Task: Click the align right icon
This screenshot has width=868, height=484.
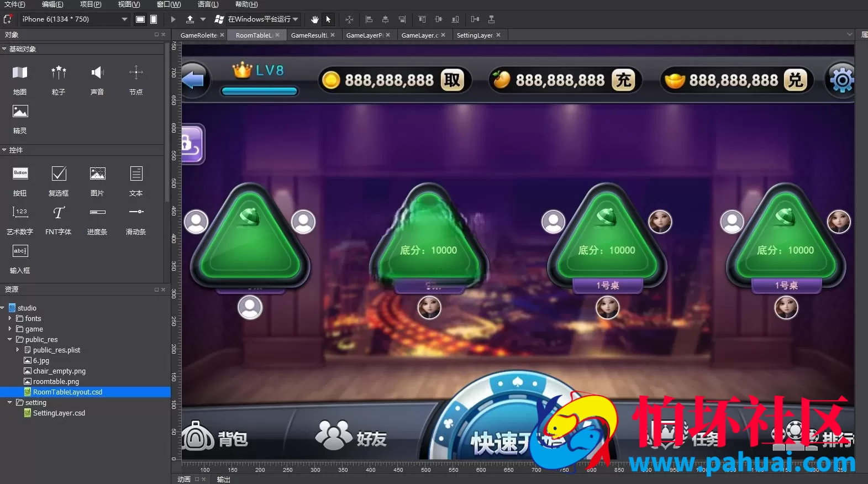Action: pyautogui.click(x=402, y=19)
